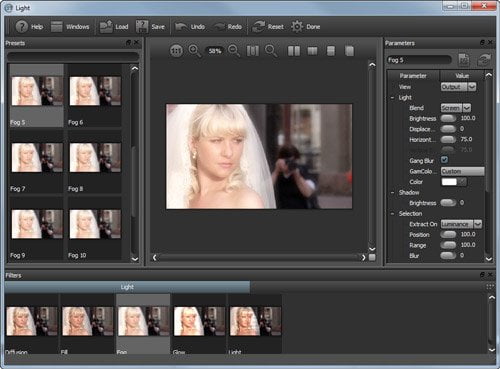Click the Undo button
Viewport: 500px width, 369px height.
coord(190,27)
